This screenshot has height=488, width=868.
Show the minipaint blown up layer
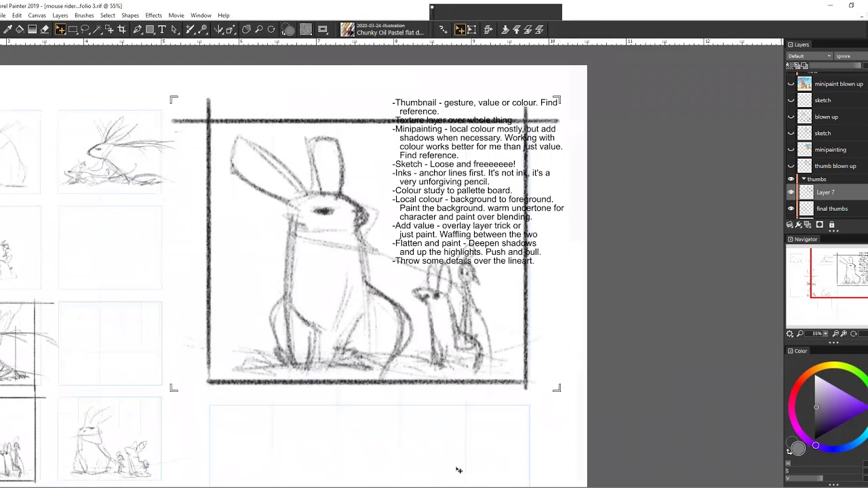click(x=791, y=84)
